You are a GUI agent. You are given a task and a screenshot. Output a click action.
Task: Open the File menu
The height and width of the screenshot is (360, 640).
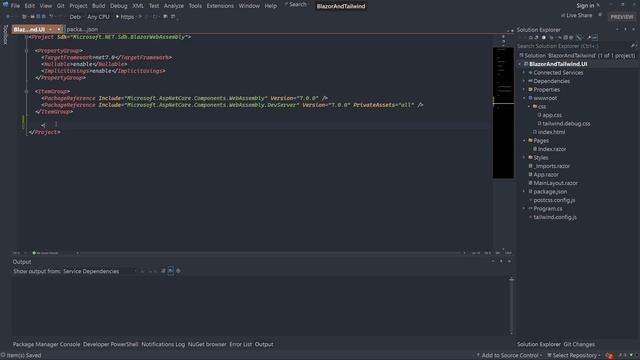click(x=15, y=6)
